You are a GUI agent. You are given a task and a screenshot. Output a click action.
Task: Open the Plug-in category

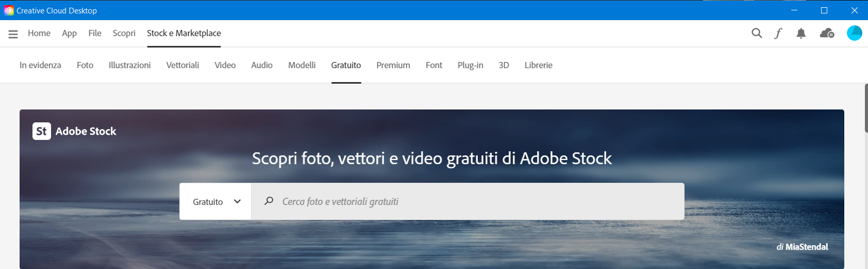tap(471, 65)
